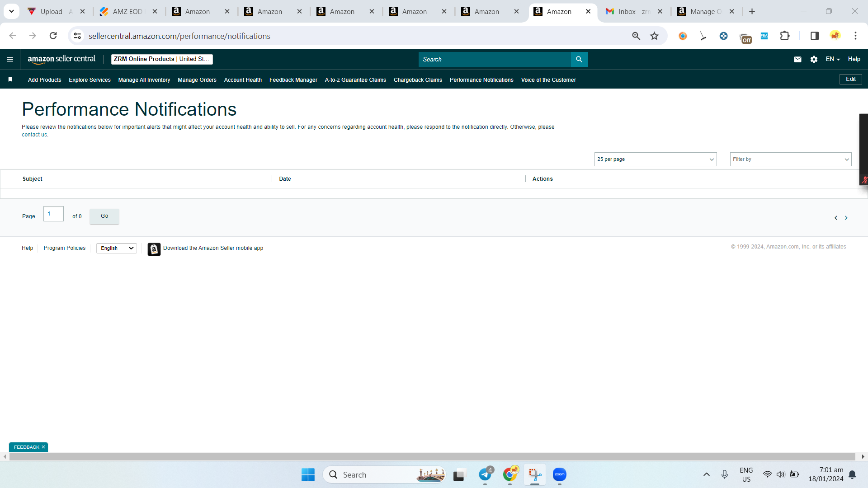Bookmark this page with the star icon
The height and width of the screenshot is (488, 868).
click(x=654, y=36)
